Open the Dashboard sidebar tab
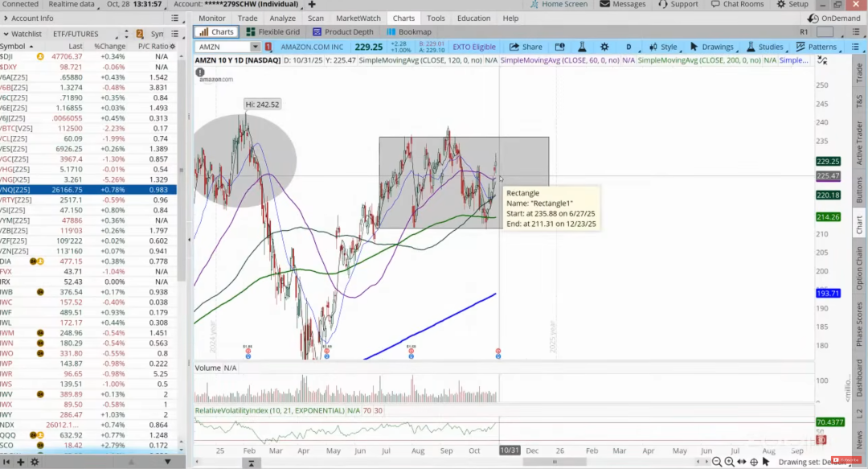Image resolution: width=868 pixels, height=469 pixels. [859, 378]
